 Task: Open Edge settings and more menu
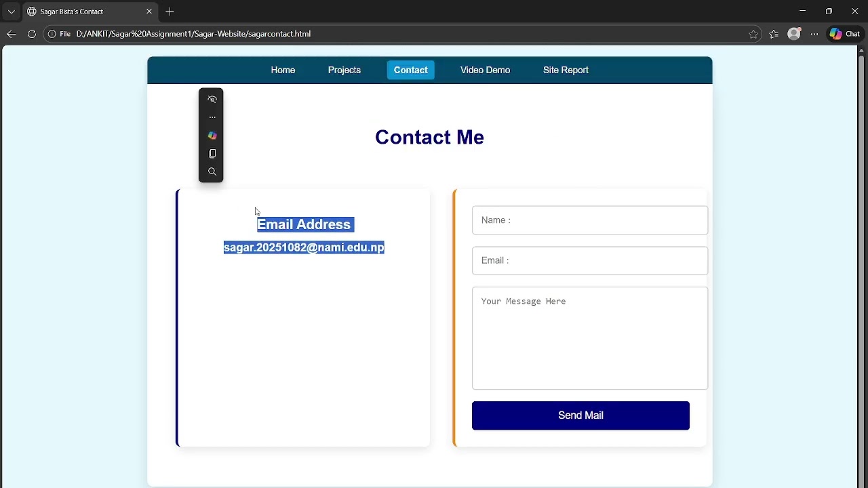(x=814, y=34)
